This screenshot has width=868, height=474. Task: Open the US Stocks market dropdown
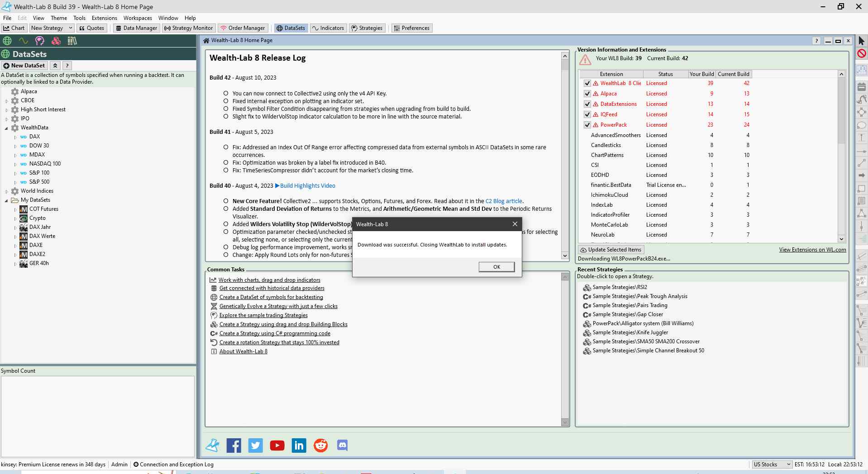point(772,465)
